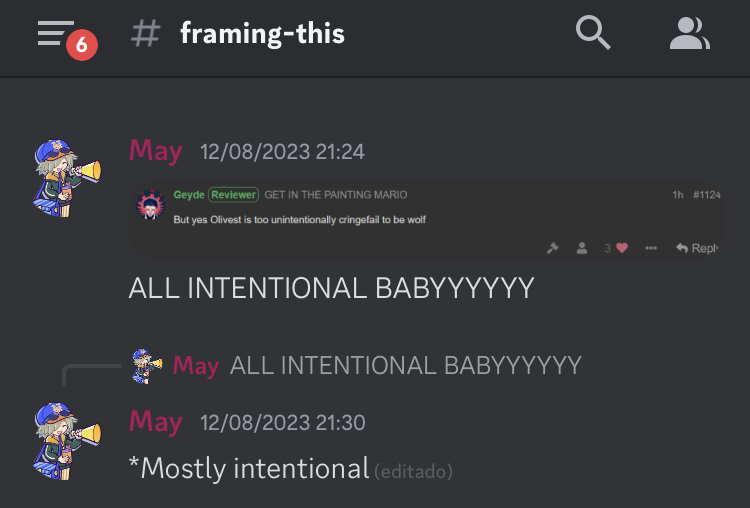
Task: Click May's small avatar in reply preview
Action: [x=147, y=366]
